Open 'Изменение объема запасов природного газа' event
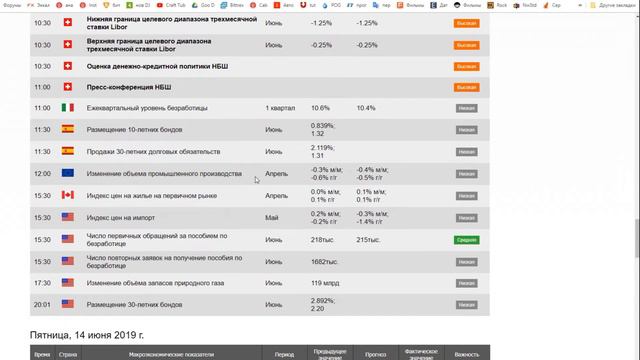The image size is (640, 360). pyautogui.click(x=155, y=283)
